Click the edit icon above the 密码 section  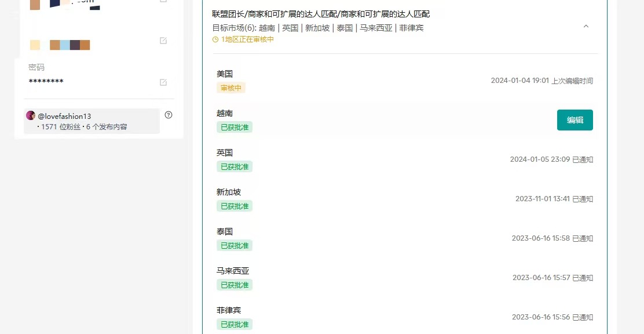[163, 41]
